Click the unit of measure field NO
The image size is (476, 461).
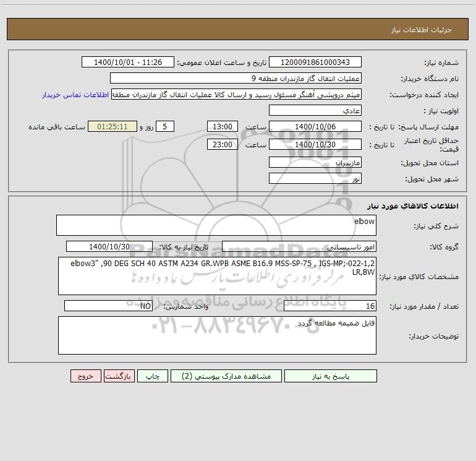pyautogui.click(x=108, y=306)
